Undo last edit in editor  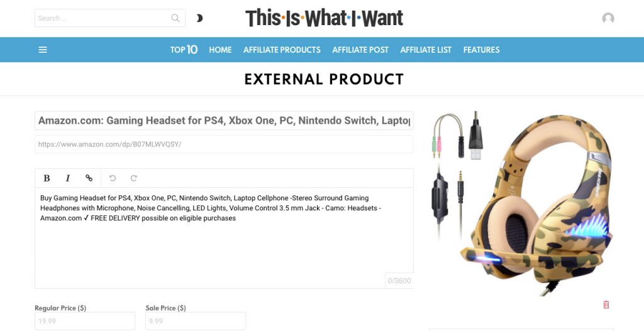coord(113,178)
